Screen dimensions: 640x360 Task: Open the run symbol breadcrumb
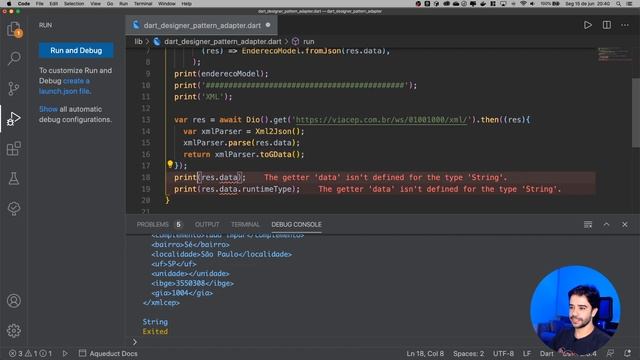pyautogui.click(x=308, y=42)
